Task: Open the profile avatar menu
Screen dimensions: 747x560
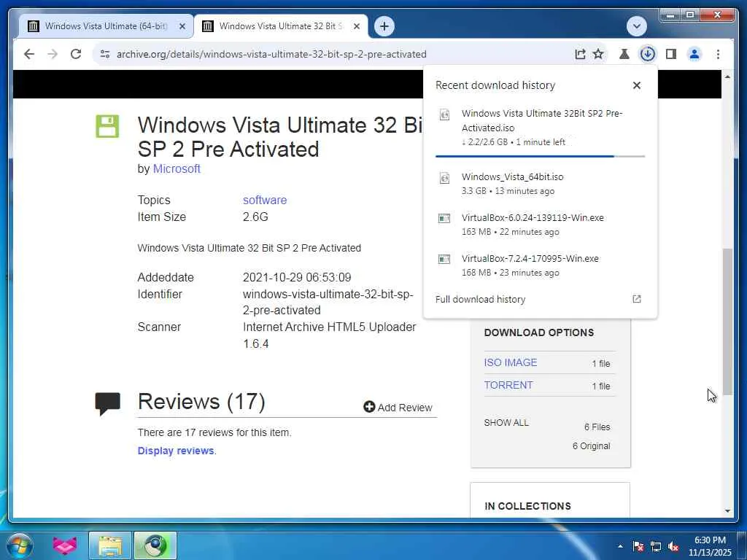Action: (x=694, y=54)
